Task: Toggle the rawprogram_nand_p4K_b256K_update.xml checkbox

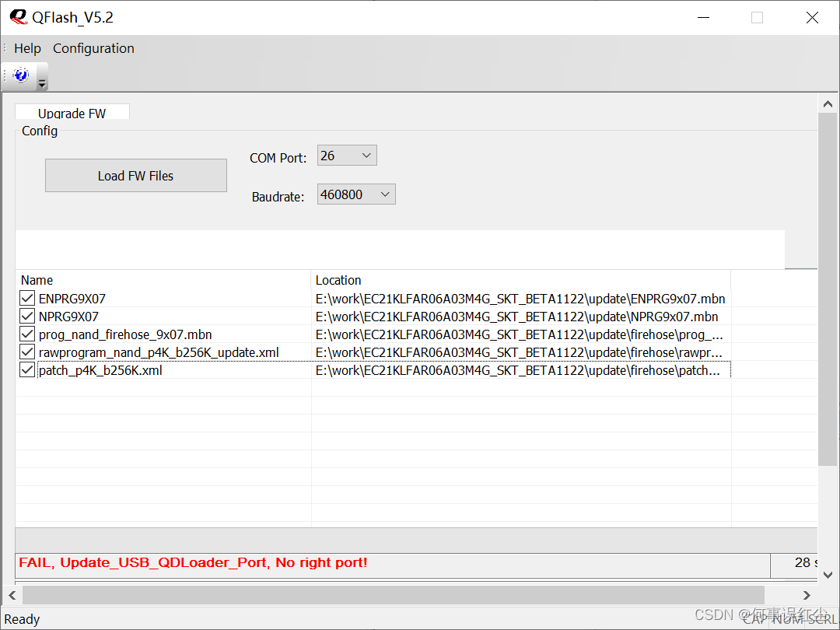Action: (27, 352)
